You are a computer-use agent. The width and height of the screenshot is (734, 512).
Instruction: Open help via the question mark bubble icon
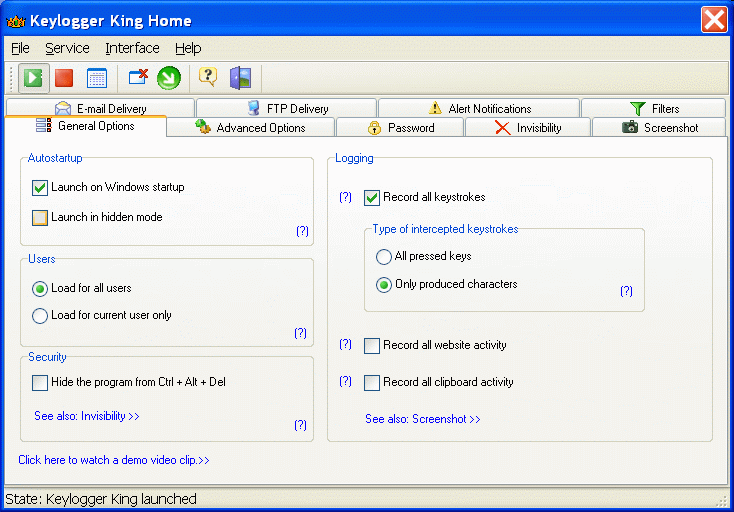208,77
